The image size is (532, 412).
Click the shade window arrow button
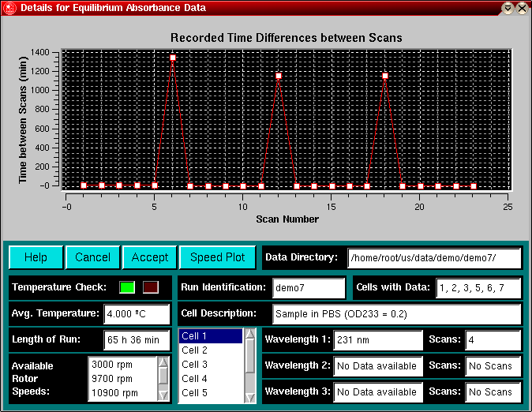point(508,8)
